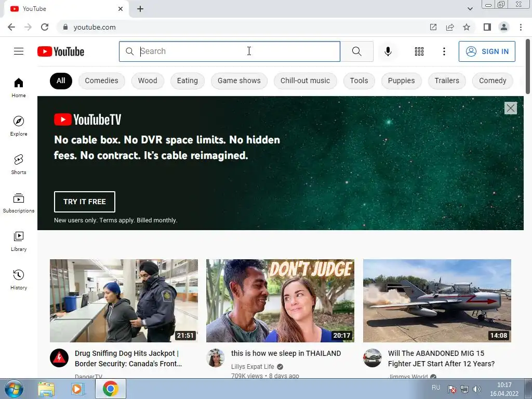Viewport: 532px width, 399px height.
Task: Click DangerTV channel avatar
Action: (59, 358)
